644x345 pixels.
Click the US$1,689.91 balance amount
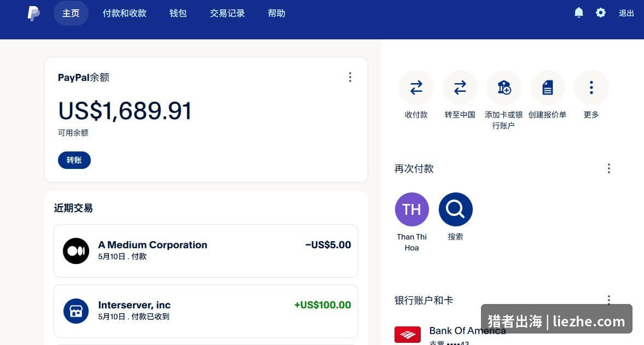click(125, 111)
